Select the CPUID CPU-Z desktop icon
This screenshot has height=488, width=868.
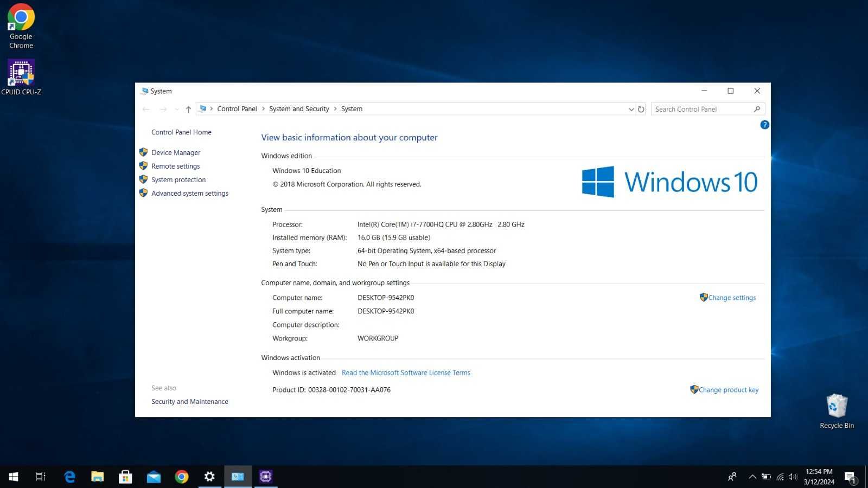click(x=21, y=77)
